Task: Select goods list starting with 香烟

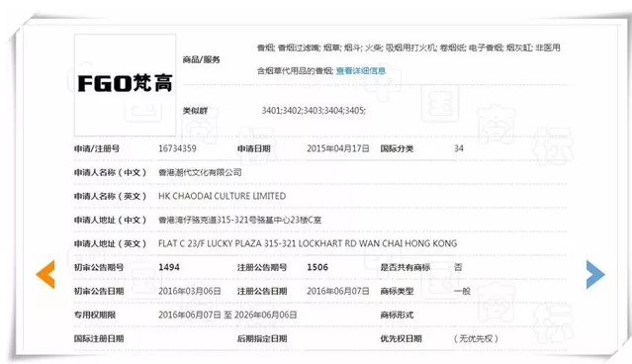Action: click(408, 59)
